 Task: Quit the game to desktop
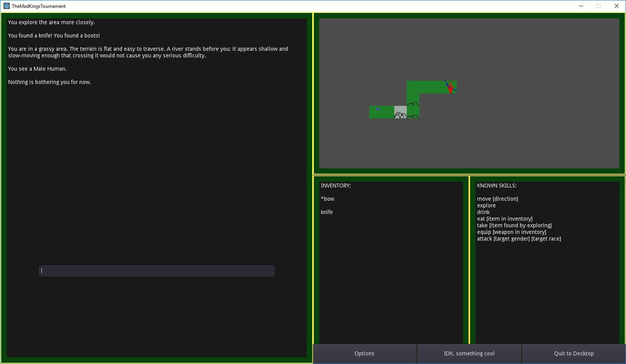click(x=574, y=353)
